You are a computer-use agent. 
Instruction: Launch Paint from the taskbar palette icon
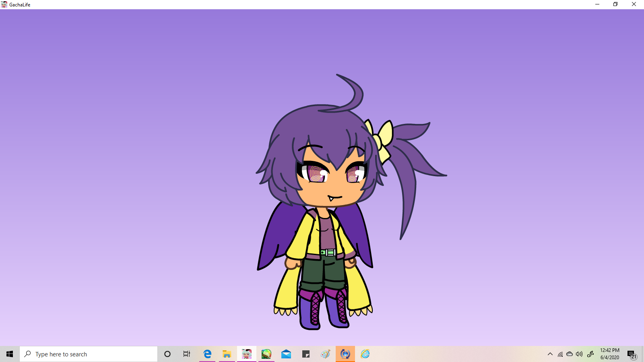(326, 354)
